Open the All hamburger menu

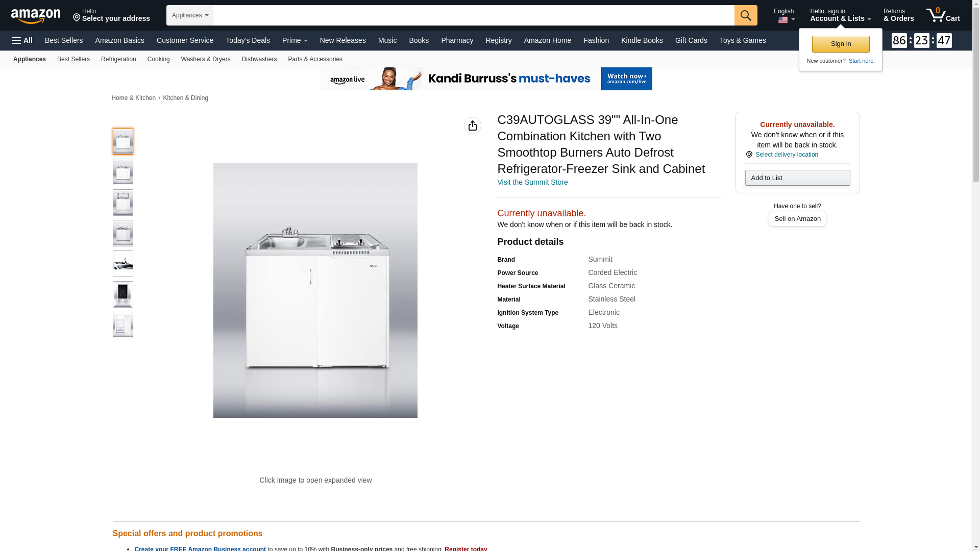[x=22, y=40]
